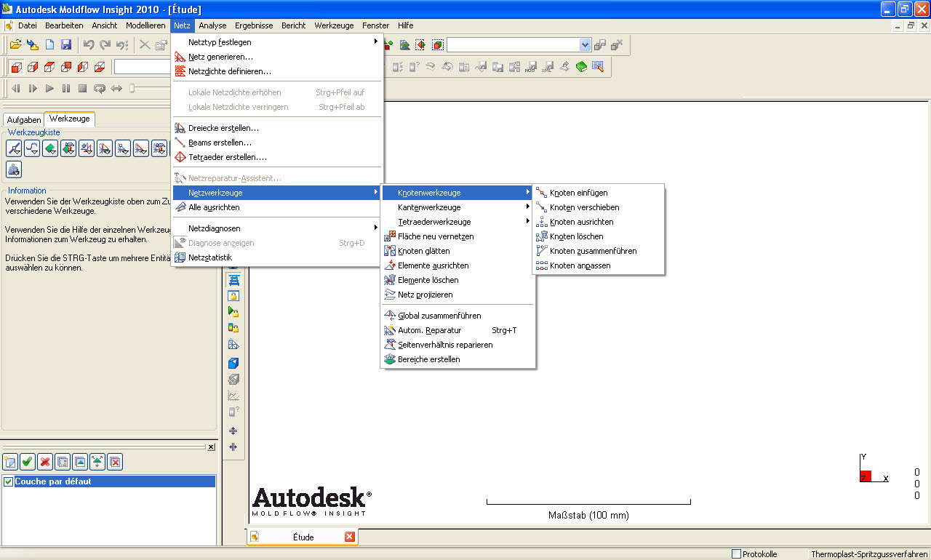Close the Étude document tab

(x=349, y=537)
